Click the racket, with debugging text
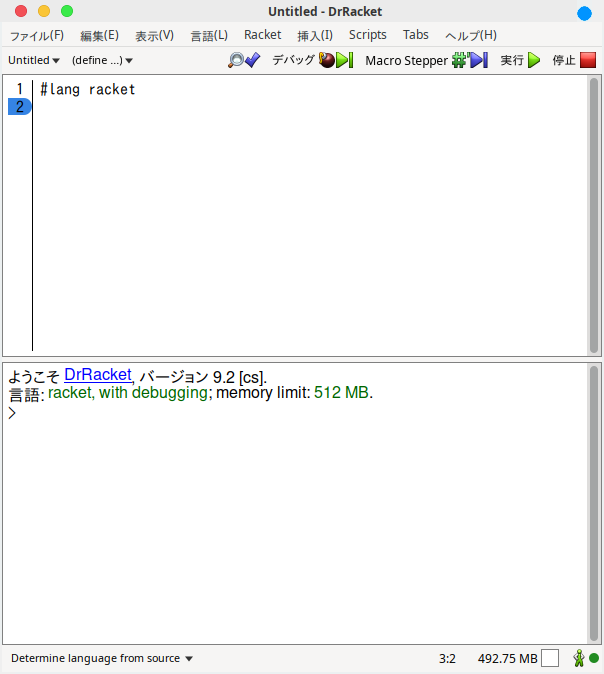604x674 pixels. click(128, 393)
